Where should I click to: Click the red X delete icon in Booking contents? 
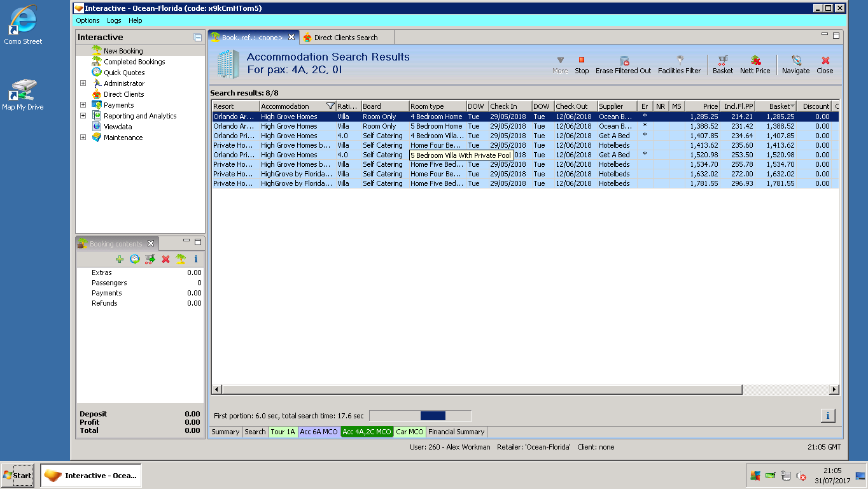(165, 259)
